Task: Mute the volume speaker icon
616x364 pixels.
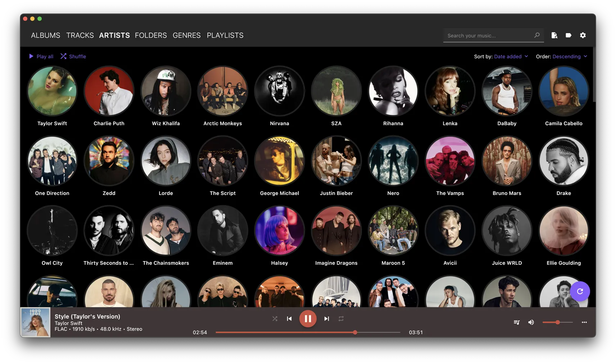Action: point(531,322)
